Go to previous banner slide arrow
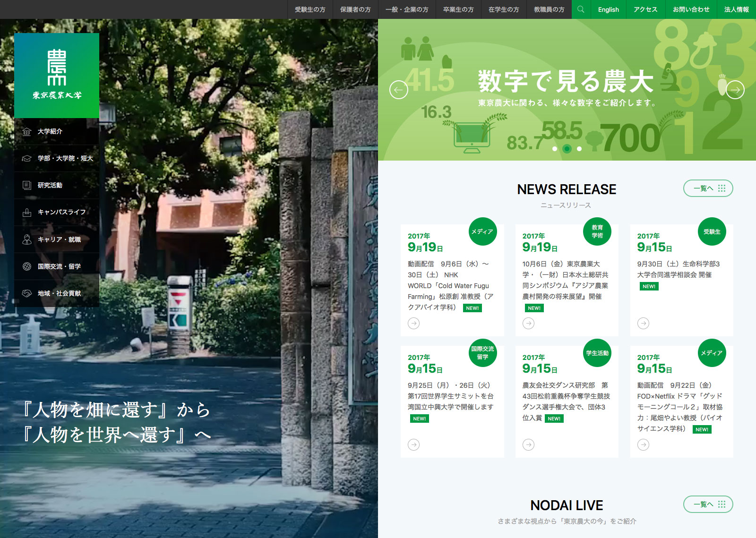The width and height of the screenshot is (756, 538). point(398,90)
